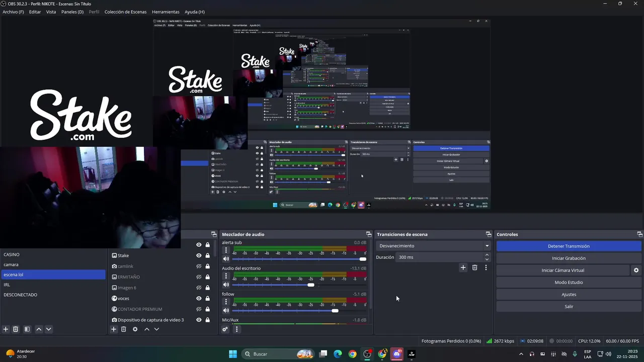Open Ajustes settings button
The width and height of the screenshot is (644, 362).
click(569, 295)
